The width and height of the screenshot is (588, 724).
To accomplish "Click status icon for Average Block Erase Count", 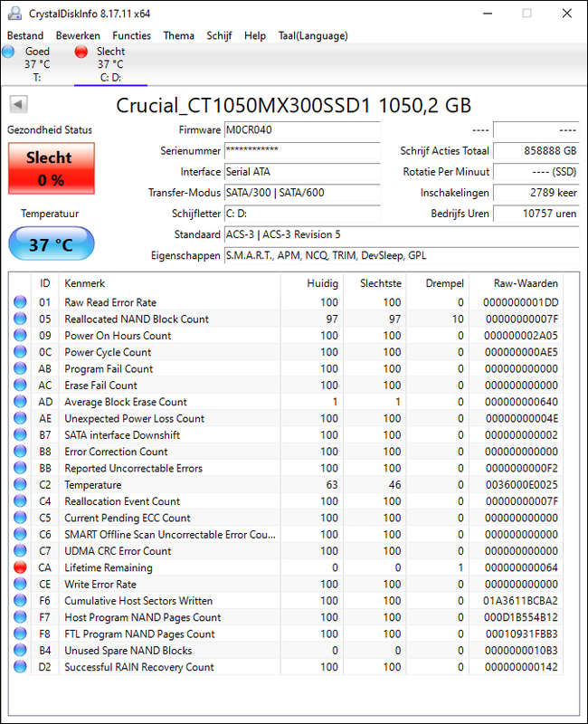I will pyautogui.click(x=20, y=402).
